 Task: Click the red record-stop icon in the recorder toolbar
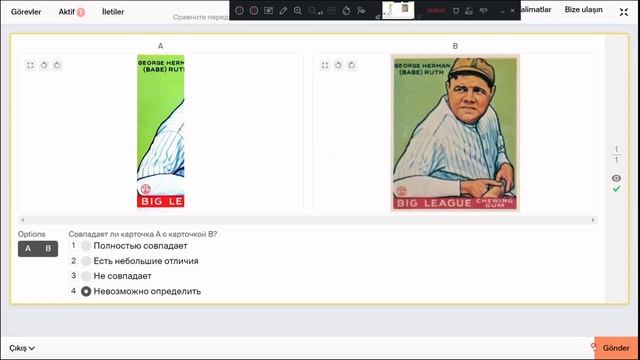254,11
